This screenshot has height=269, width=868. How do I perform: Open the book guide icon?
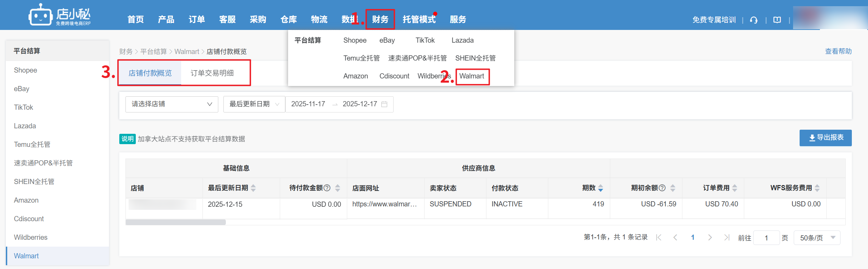tap(777, 20)
